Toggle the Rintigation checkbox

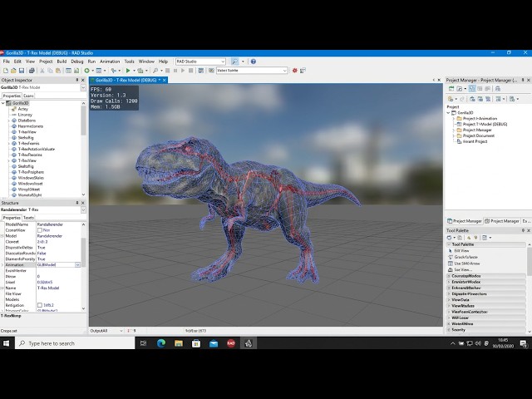[40, 305]
